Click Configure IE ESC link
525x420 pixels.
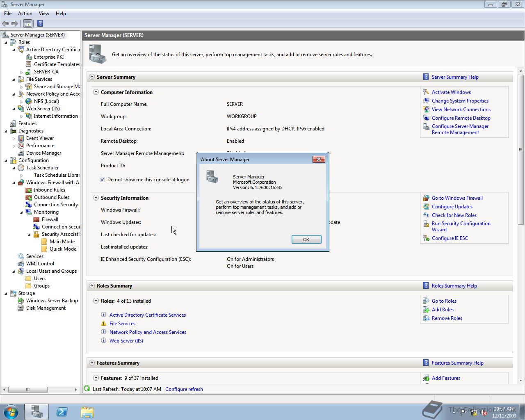[x=450, y=238]
